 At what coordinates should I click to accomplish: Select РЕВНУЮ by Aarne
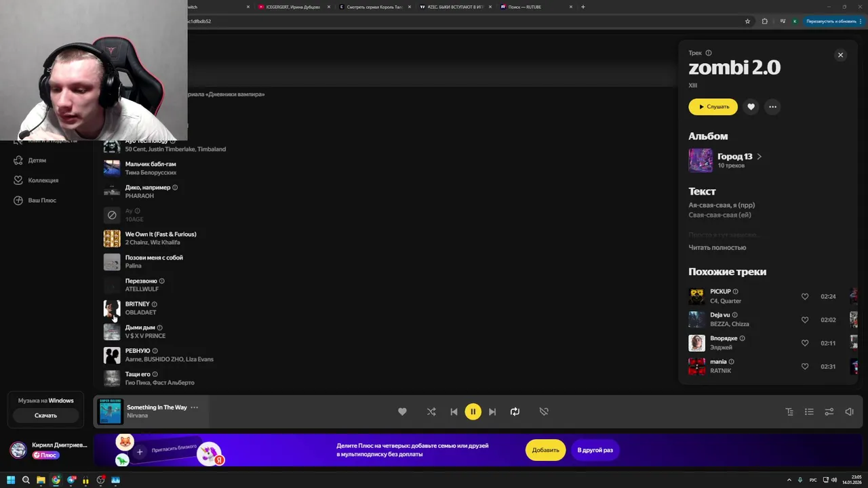point(138,351)
